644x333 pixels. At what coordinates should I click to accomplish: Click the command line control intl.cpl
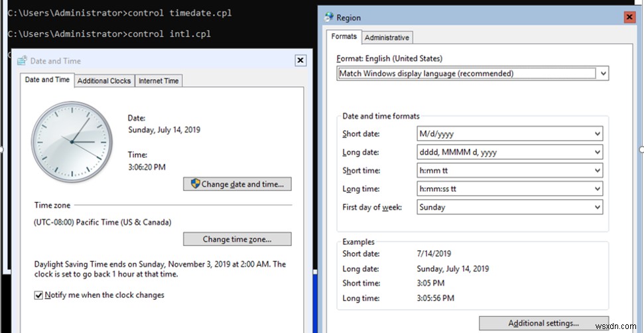[x=169, y=34]
